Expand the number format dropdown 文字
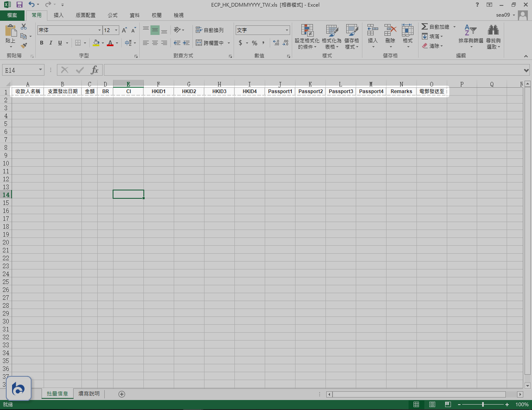Image resolution: width=532 pixels, height=410 pixels. 287,30
